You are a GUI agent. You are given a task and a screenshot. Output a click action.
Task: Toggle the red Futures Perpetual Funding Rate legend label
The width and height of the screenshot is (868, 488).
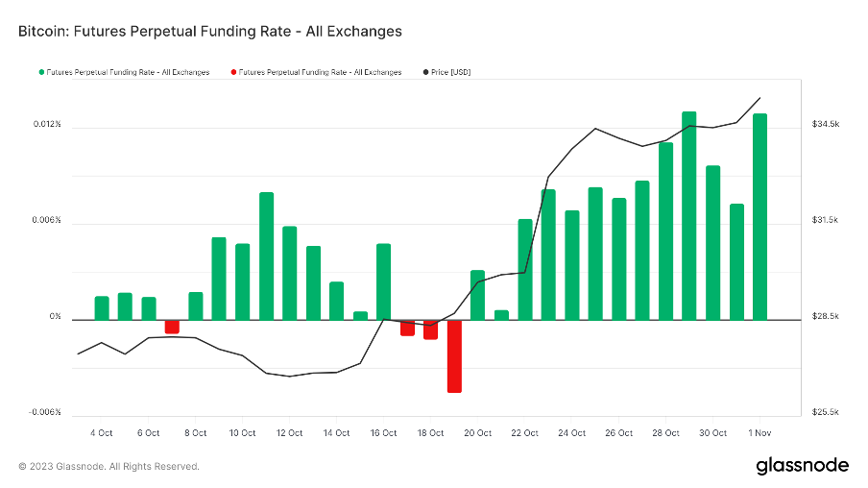pos(321,72)
